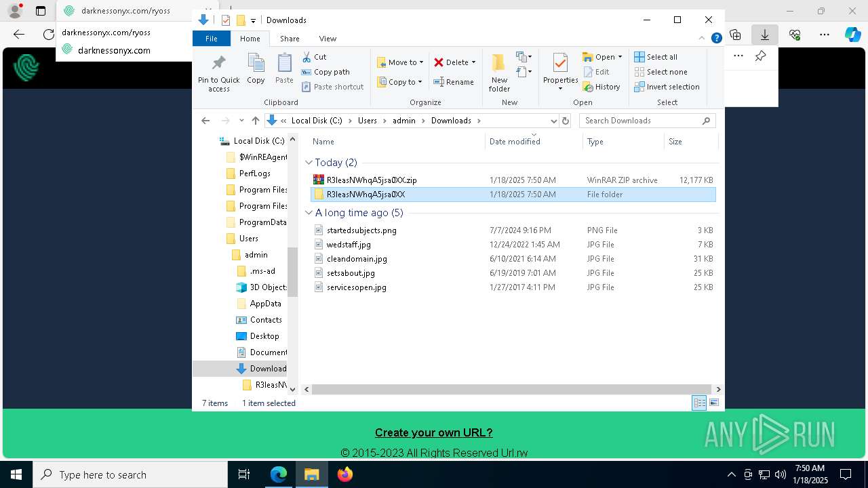The height and width of the screenshot is (488, 868).
Task: Switch to large icons view layout
Action: (714, 403)
